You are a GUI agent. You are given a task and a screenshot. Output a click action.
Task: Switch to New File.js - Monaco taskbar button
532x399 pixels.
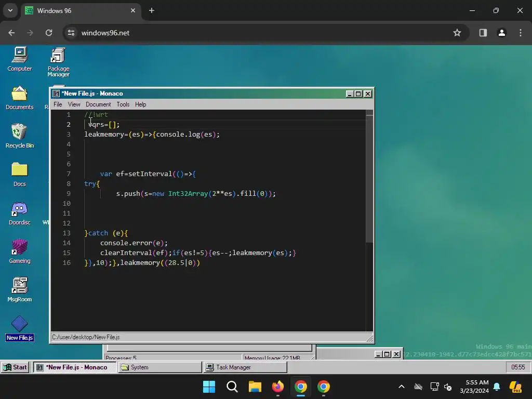75,367
